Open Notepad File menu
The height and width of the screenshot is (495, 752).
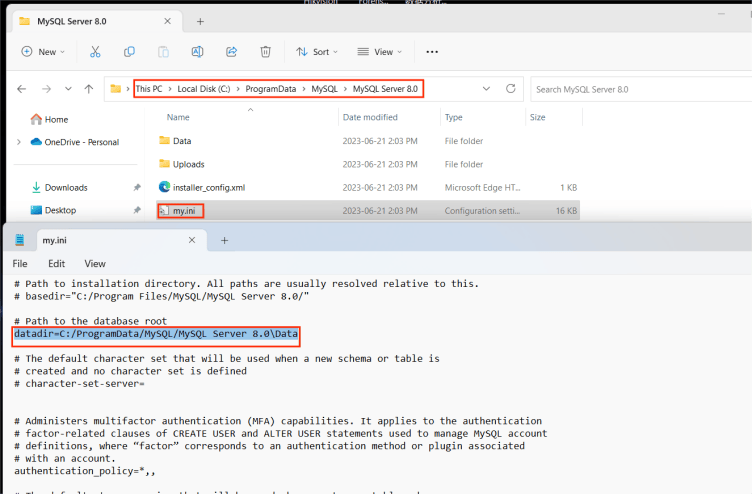point(20,264)
